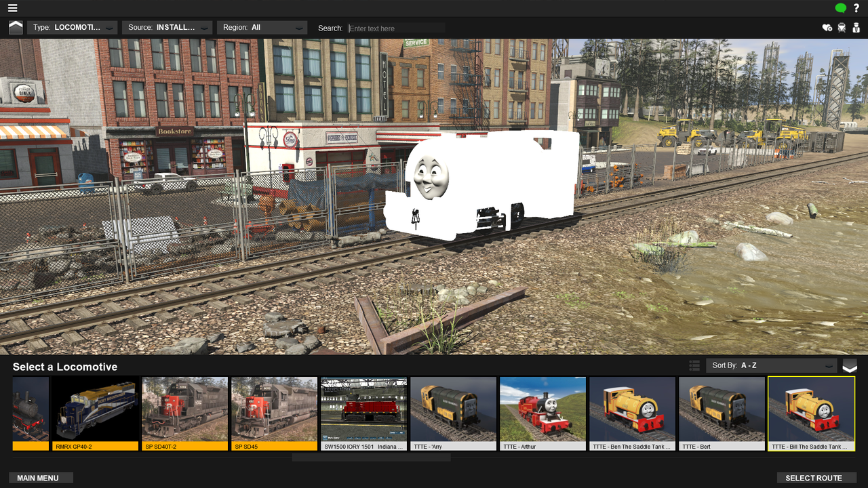Collapse the locomotive panel with the down arrow

point(850,366)
